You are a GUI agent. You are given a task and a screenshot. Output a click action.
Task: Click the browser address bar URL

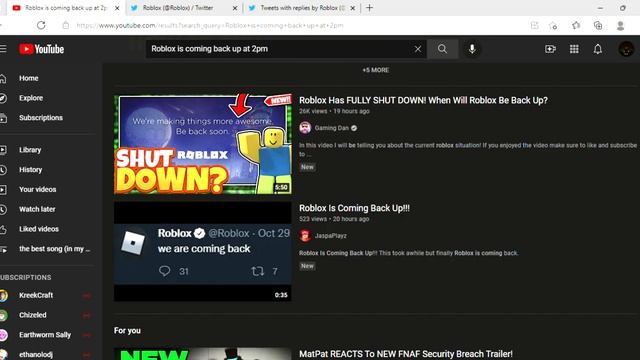(210, 25)
